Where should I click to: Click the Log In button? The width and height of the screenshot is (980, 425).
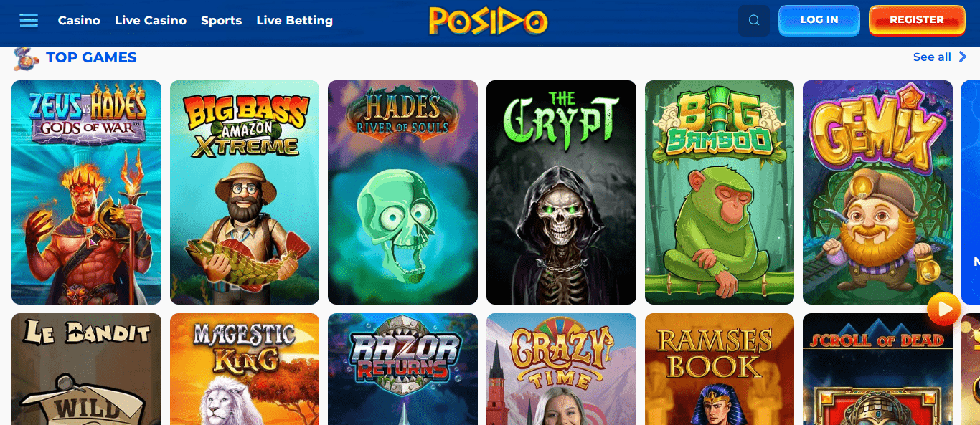pyautogui.click(x=819, y=20)
